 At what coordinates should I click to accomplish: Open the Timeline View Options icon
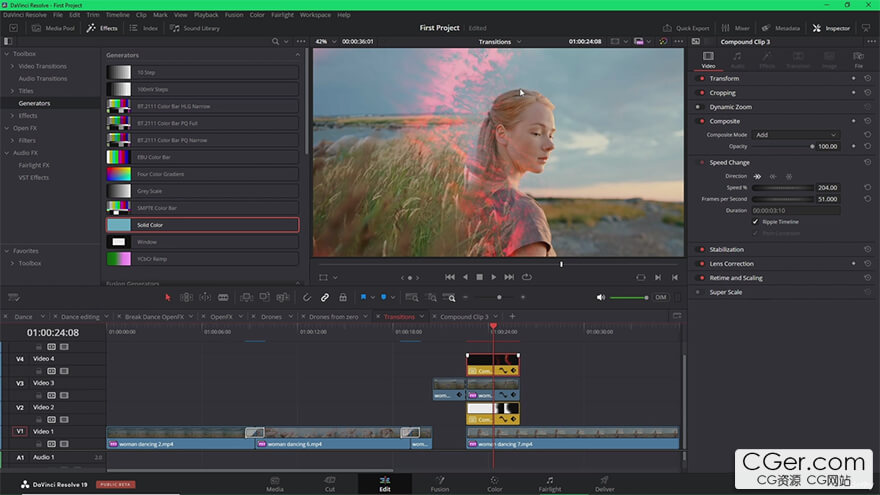[13, 297]
